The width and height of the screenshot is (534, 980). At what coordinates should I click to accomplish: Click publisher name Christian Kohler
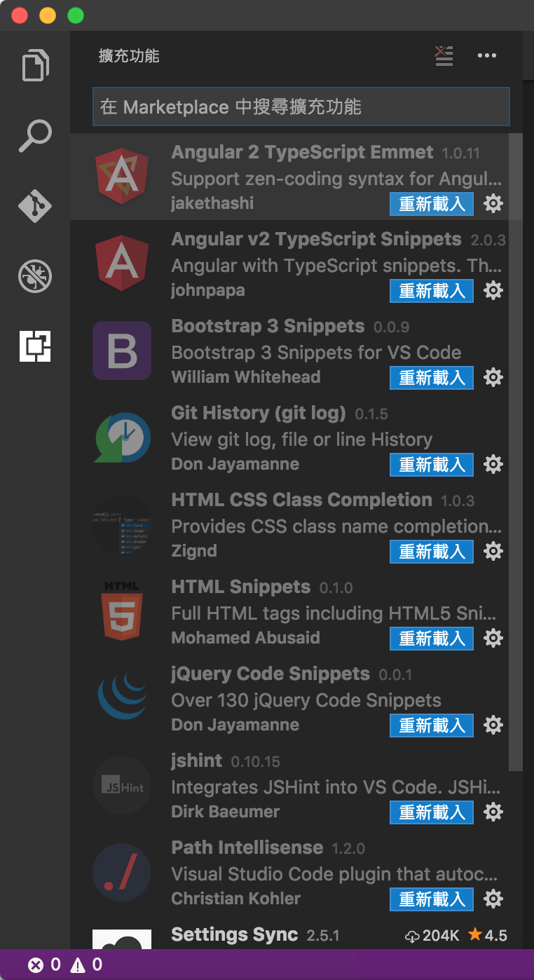[x=236, y=899]
